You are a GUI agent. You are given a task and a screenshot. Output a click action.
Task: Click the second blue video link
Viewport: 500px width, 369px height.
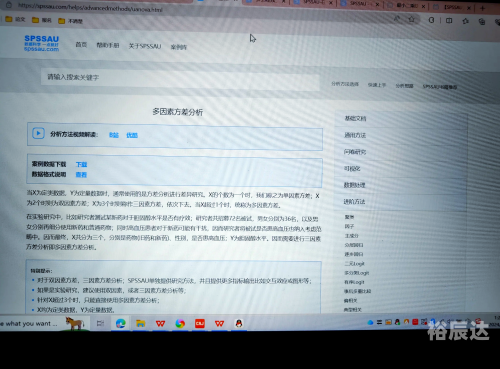132,135
